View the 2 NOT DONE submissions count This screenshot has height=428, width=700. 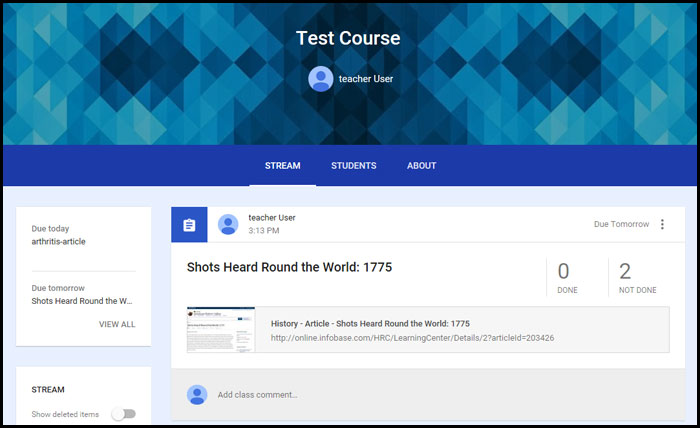[x=625, y=277]
